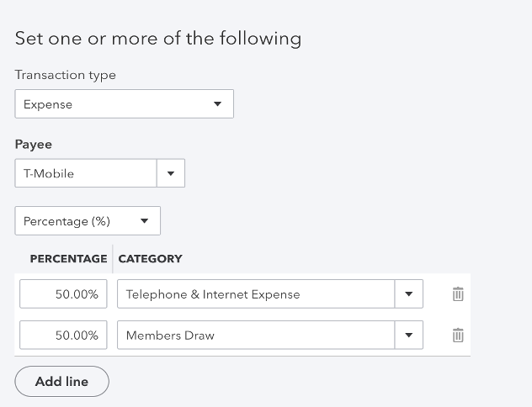The height and width of the screenshot is (407, 532).
Task: Click the Add line button
Action: 61,381
